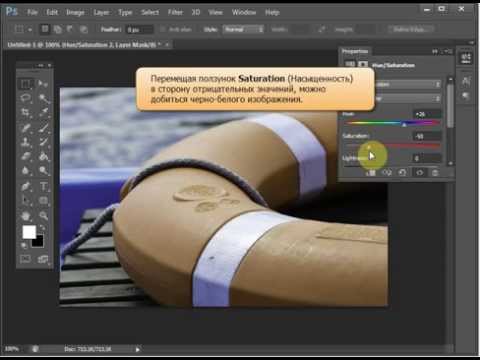Select the Eraser tool
The width and height of the screenshot is (480, 360).
[26, 156]
